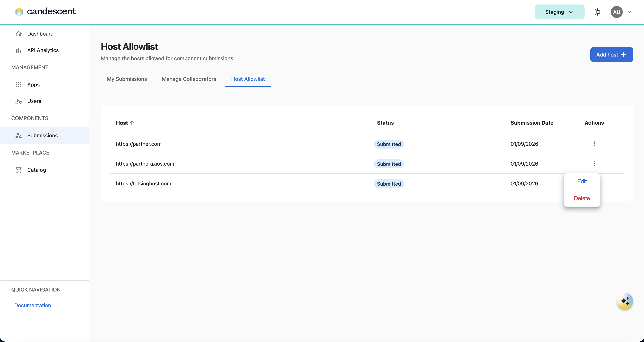The width and height of the screenshot is (644, 342).
Task: Select the Host Allowlist tab
Action: coord(248,79)
